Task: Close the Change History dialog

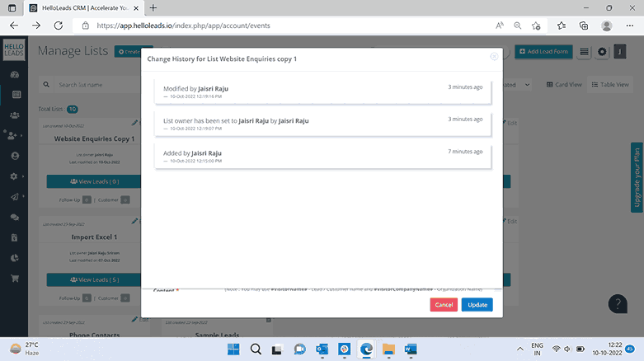Action: [x=494, y=57]
